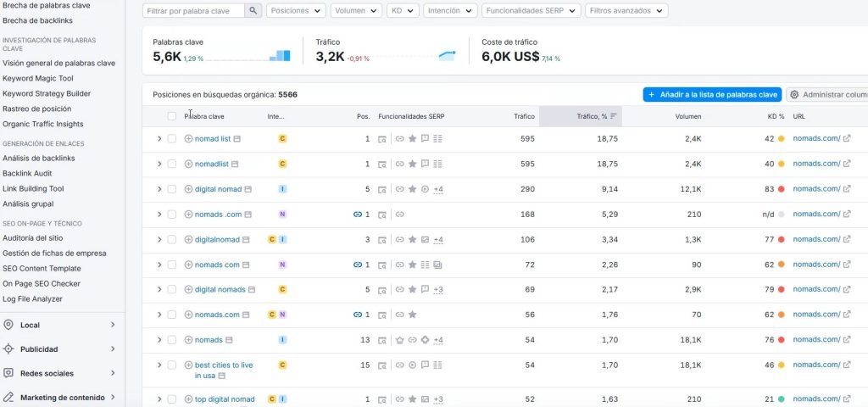The height and width of the screenshot is (407, 868).
Task: Go to Auditoría del sitio
Action: tap(33, 238)
